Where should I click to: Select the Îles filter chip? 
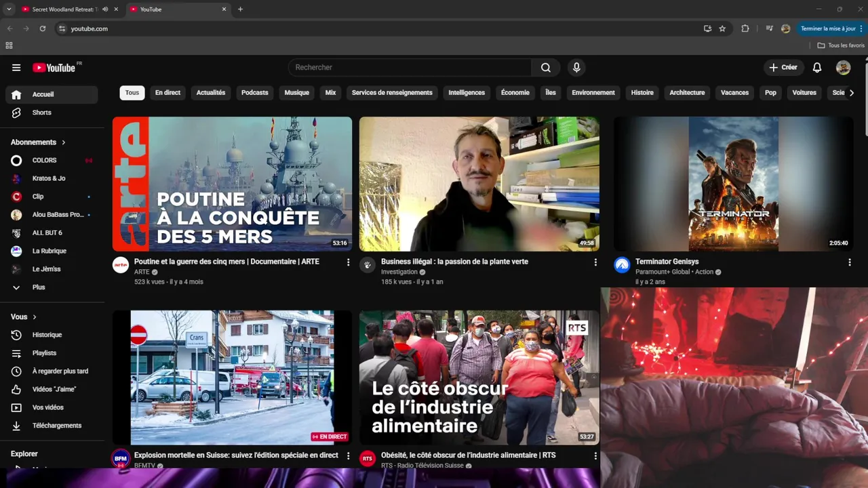(551, 93)
